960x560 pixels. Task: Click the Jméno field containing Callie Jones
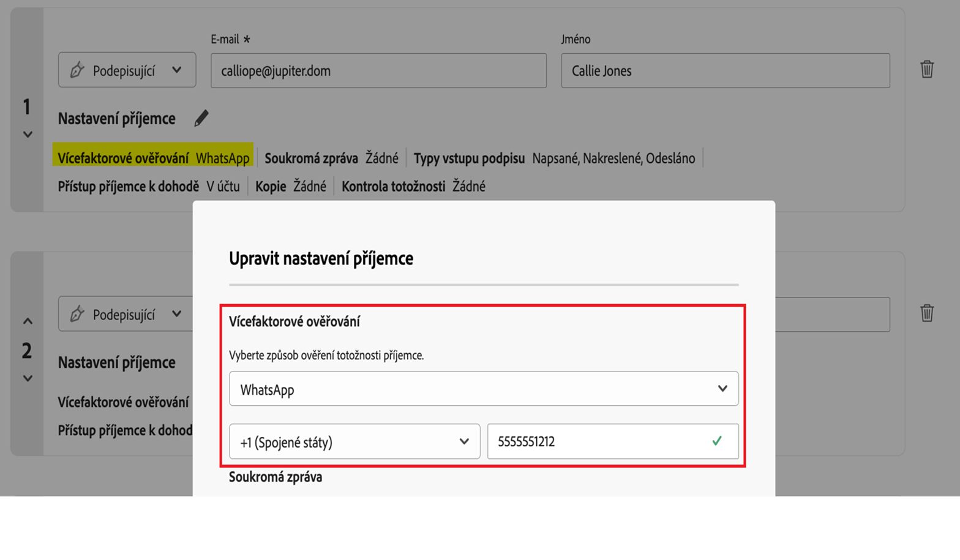click(725, 70)
